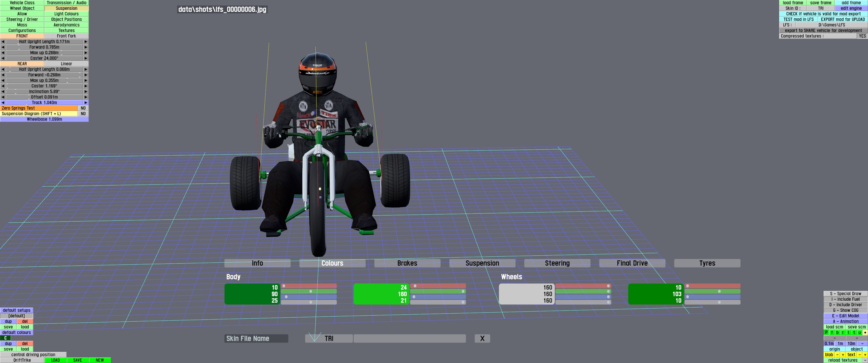The height and width of the screenshot is (363, 868).
Task: Open the TRI Skin ID selector
Action: [x=821, y=8]
